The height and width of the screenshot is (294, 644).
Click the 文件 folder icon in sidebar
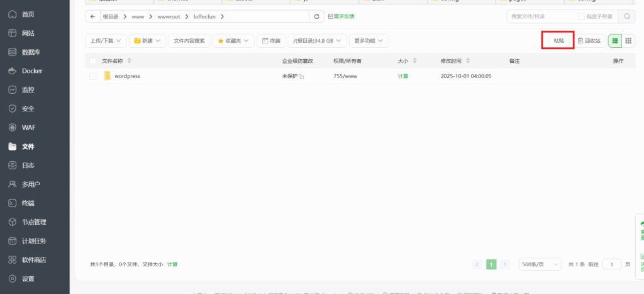pyautogui.click(x=13, y=147)
